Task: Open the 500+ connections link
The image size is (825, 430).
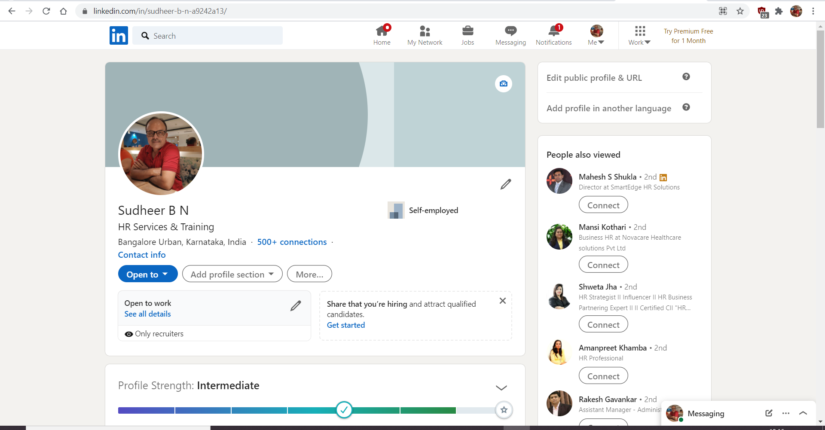Action: (x=291, y=242)
